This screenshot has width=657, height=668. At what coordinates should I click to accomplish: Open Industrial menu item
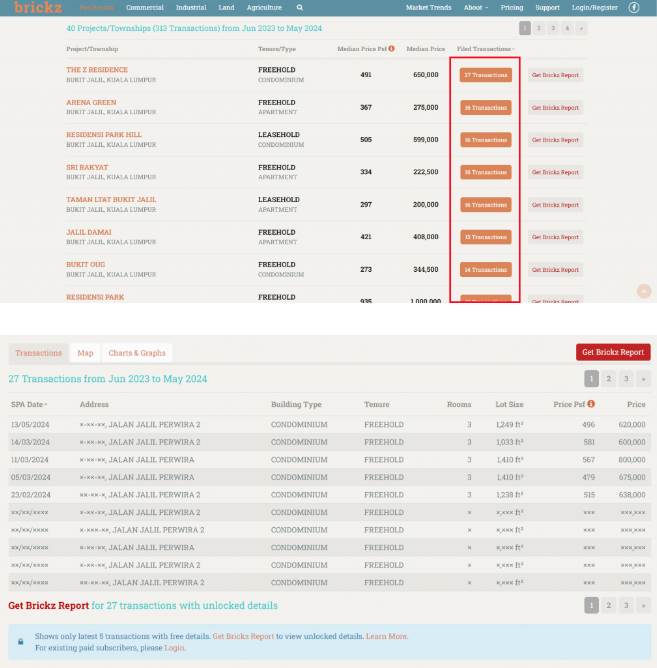191,8
